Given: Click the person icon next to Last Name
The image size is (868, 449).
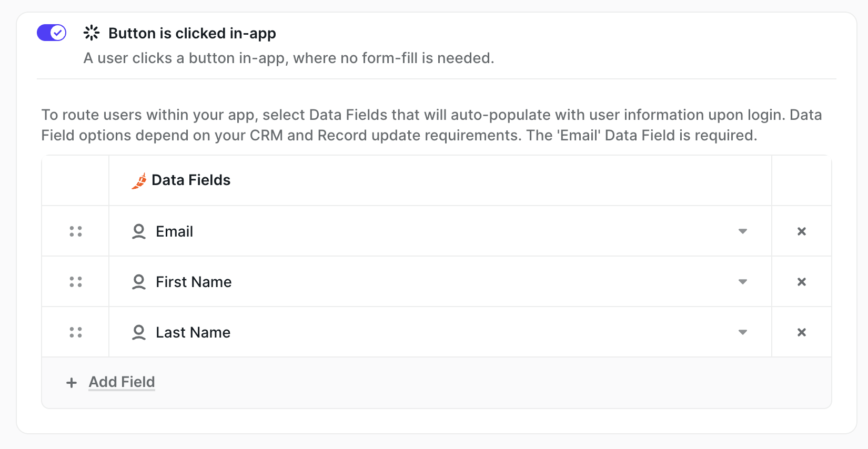Looking at the screenshot, I should click(139, 332).
